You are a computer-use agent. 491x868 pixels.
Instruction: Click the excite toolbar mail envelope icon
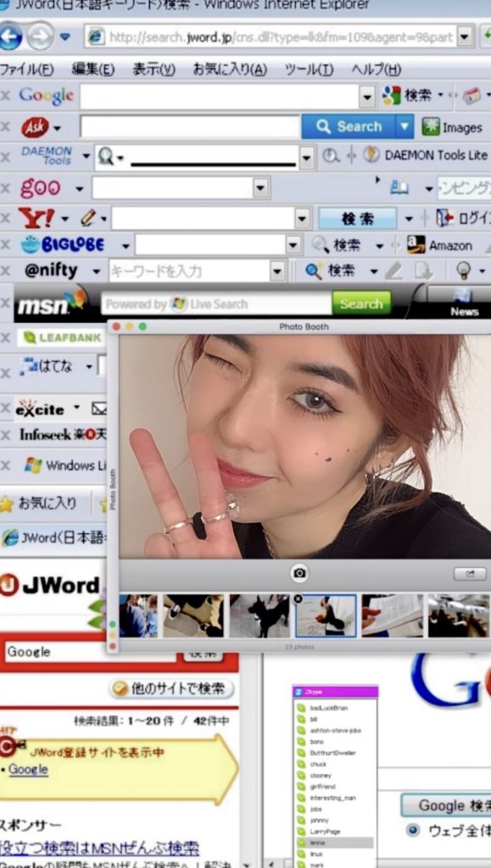(x=98, y=409)
